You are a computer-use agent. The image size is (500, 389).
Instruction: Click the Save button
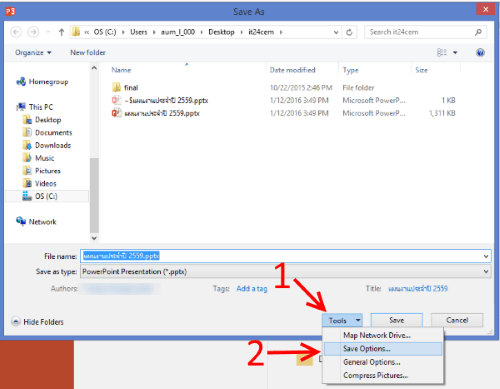coord(397,320)
